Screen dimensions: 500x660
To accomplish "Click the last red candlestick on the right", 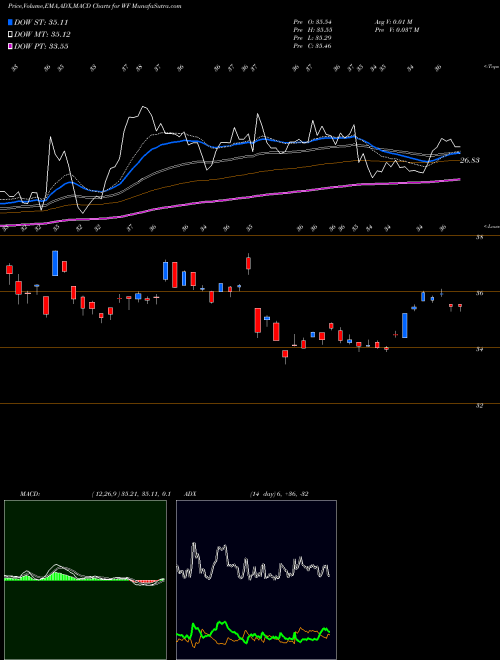I will click(460, 306).
